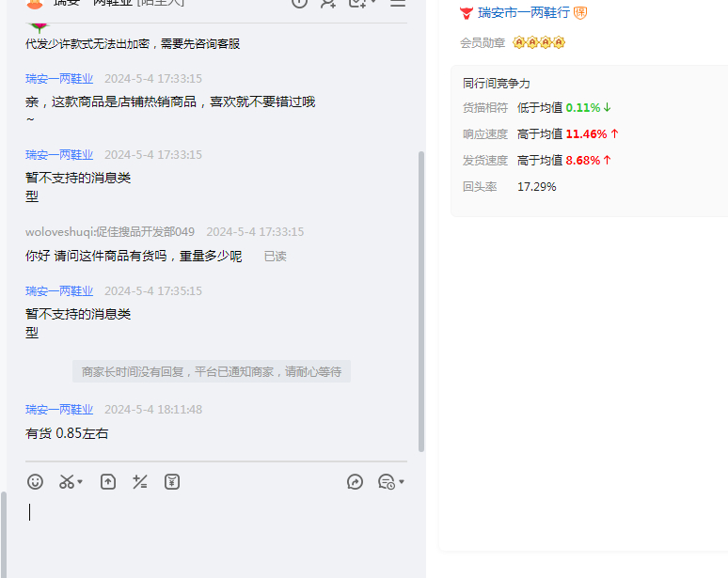This screenshot has width=728, height=578.
Task: Click the upload file icon
Action: tap(108, 481)
